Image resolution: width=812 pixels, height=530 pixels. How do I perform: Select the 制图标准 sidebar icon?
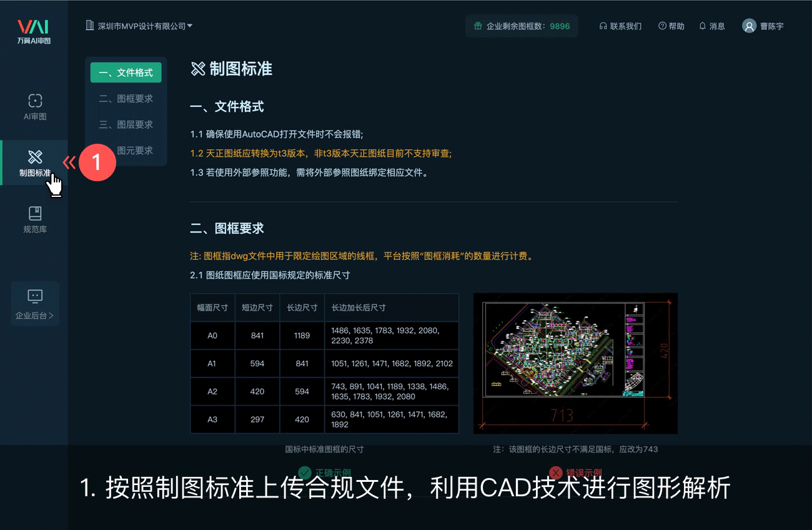[x=35, y=157]
